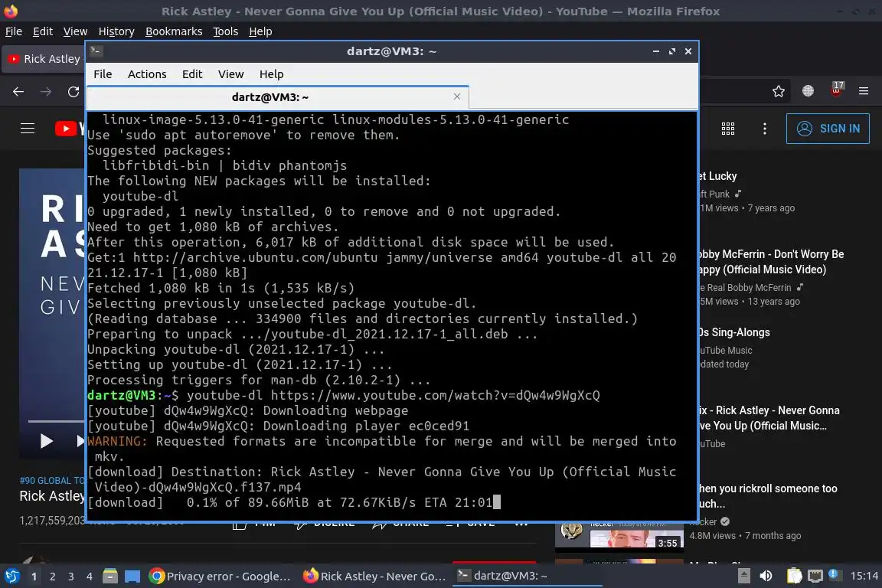
Task: Open the terminal's Help menu
Action: [x=271, y=74]
